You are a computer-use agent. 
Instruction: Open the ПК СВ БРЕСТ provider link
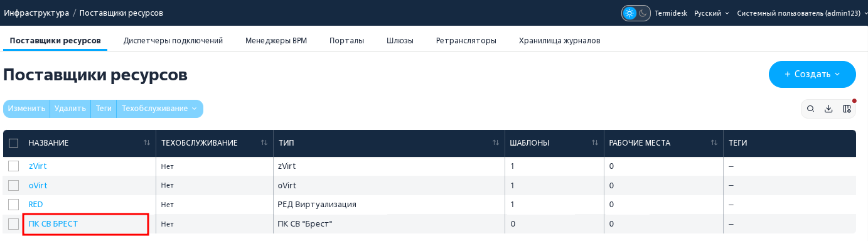pyautogui.click(x=53, y=223)
